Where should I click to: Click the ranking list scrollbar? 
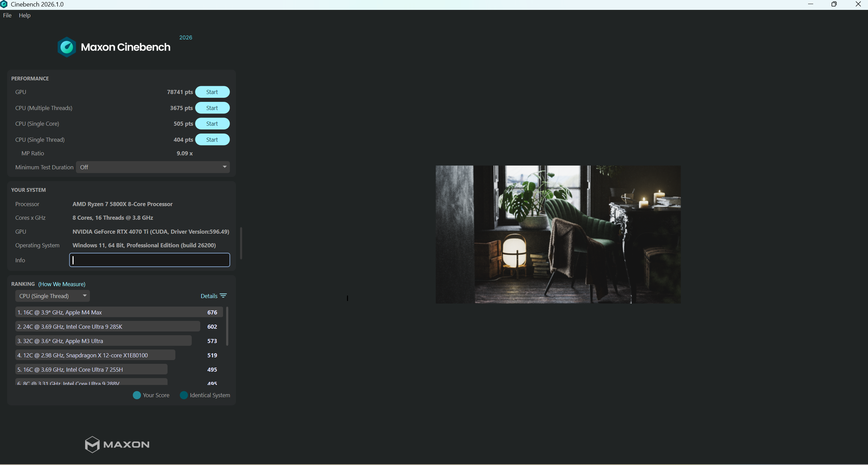(x=227, y=326)
